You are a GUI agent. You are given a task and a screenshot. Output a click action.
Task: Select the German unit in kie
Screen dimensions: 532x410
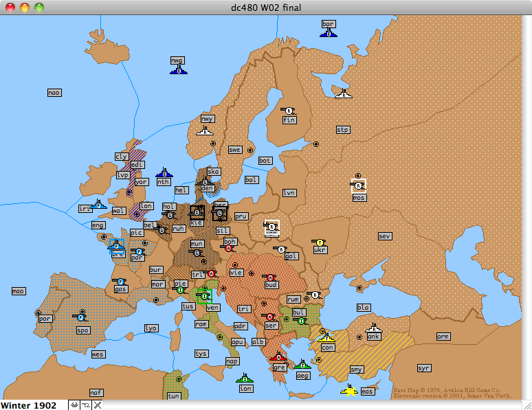pos(197,212)
